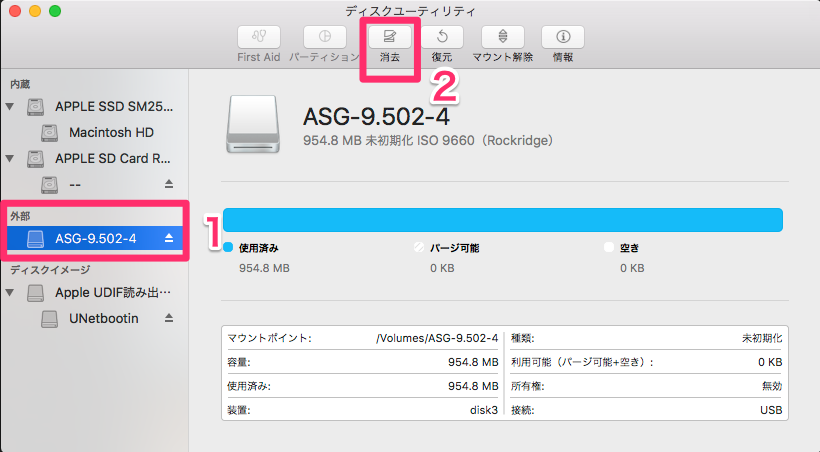Eject the '--' SD card volume
820x452 pixels.
[169, 184]
